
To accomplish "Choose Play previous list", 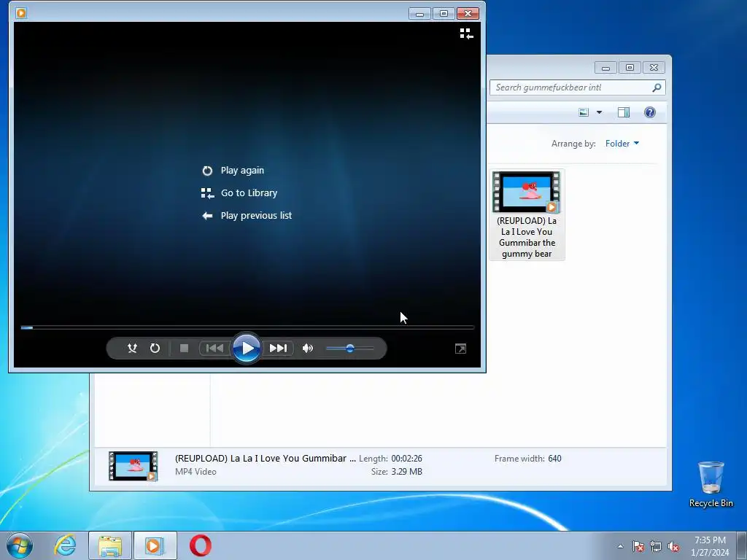I will tap(256, 215).
